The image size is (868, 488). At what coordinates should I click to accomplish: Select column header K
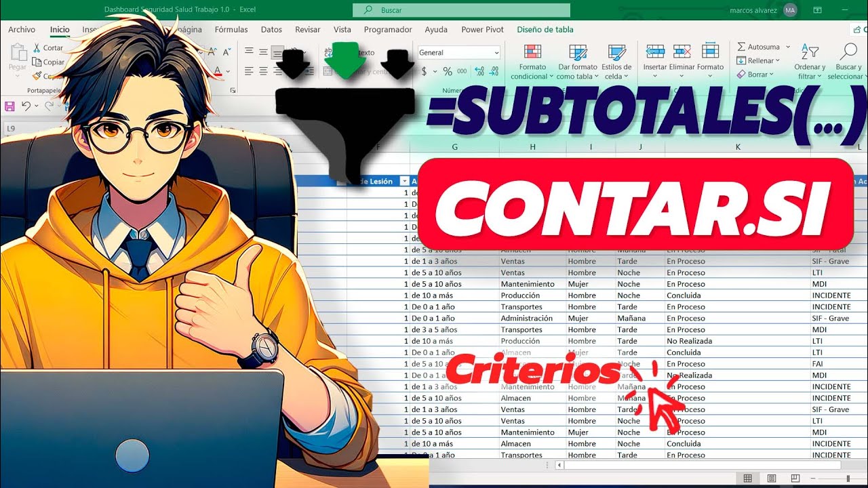coord(737,147)
